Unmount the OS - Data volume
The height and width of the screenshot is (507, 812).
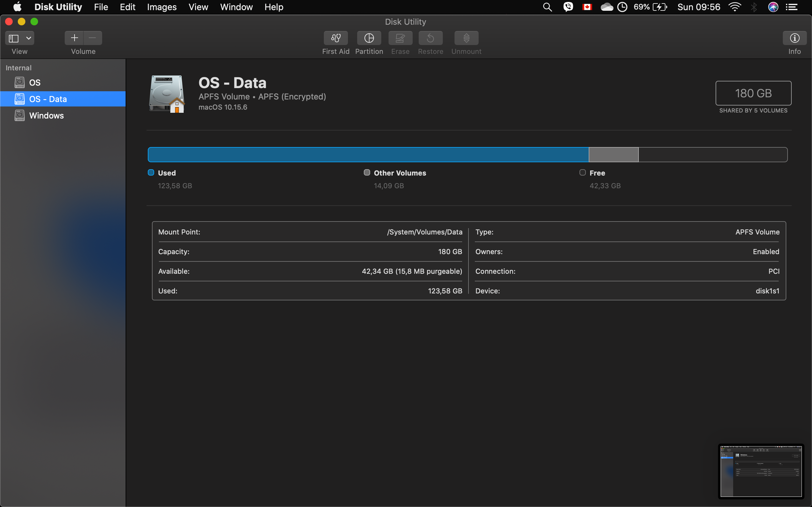(x=466, y=38)
